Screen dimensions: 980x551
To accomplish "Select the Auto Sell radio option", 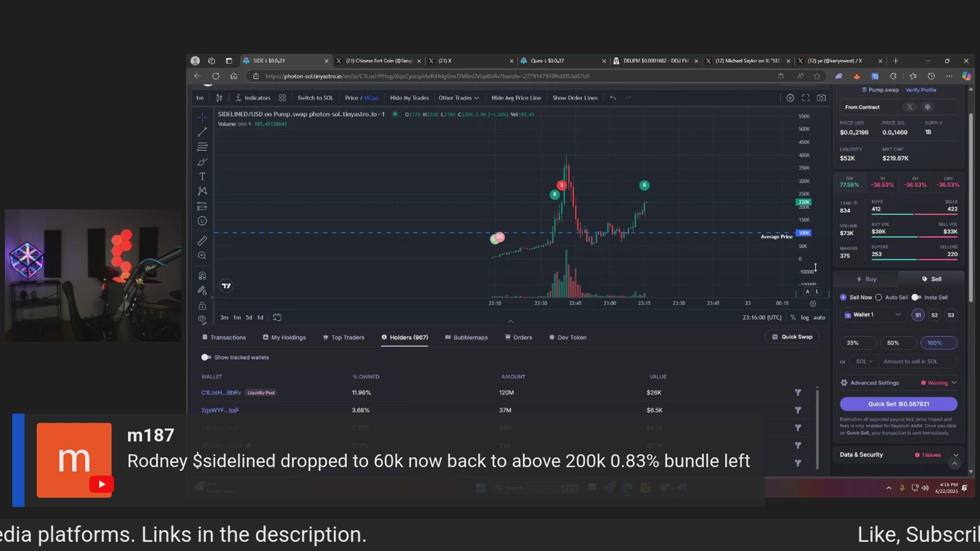I will click(878, 297).
